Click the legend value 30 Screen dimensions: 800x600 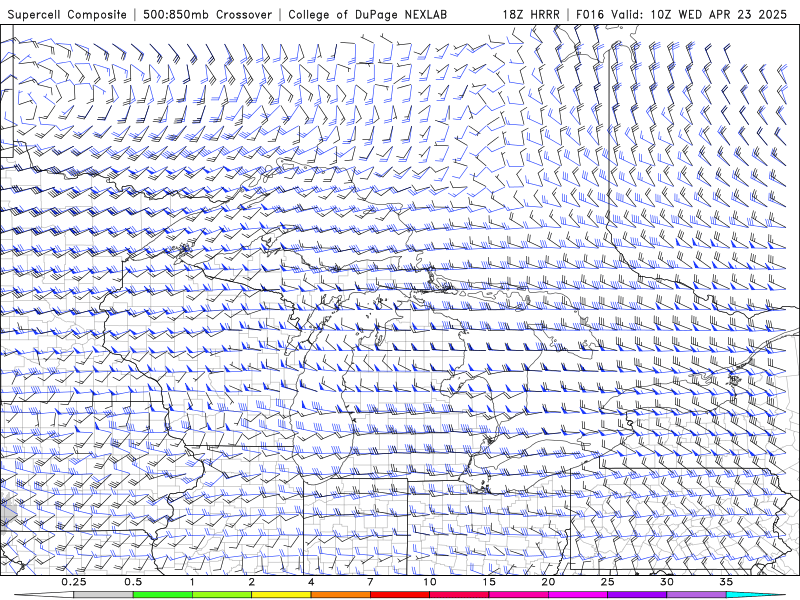[x=667, y=582]
